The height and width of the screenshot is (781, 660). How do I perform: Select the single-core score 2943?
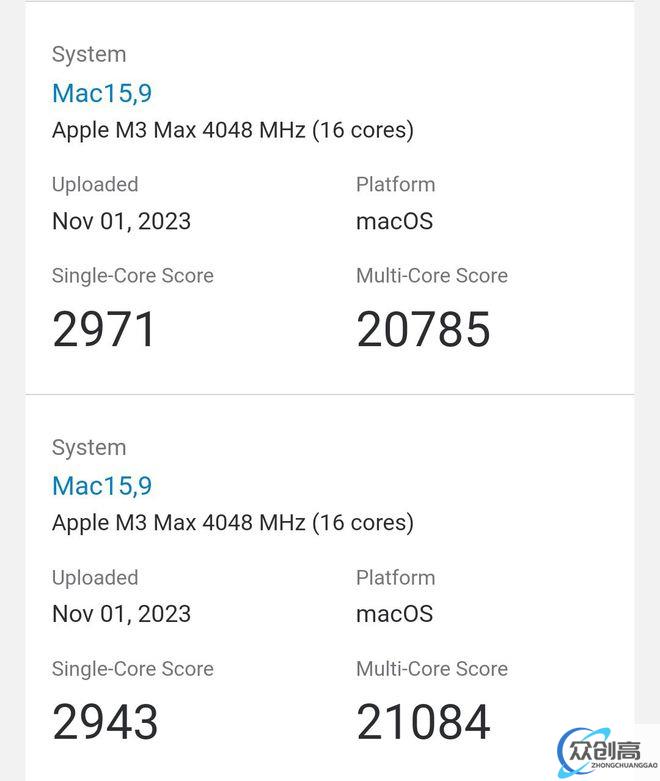pyautogui.click(x=105, y=722)
